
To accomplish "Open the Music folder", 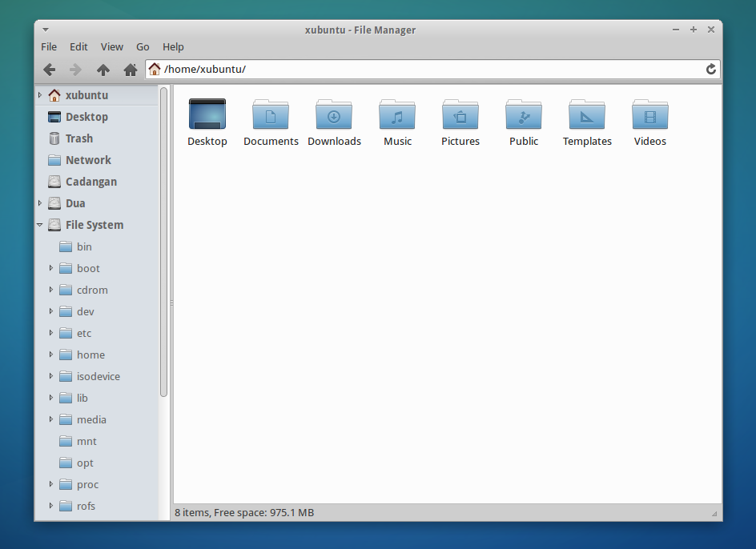I will click(x=397, y=114).
